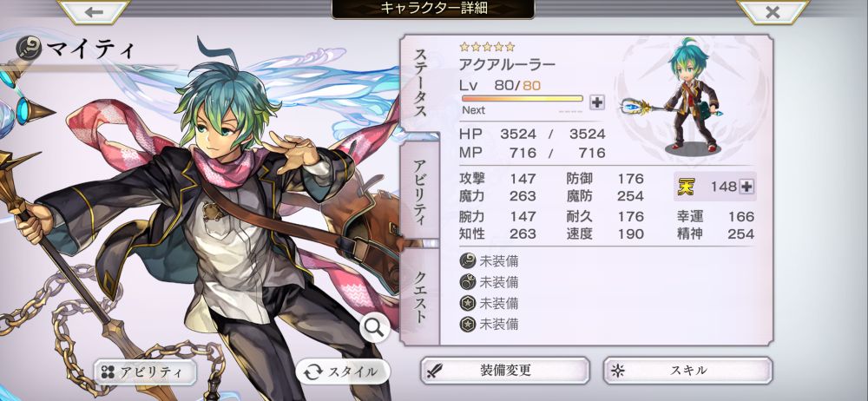
Task: Select the fourth unequipped star slot icon
Action: pos(468,324)
